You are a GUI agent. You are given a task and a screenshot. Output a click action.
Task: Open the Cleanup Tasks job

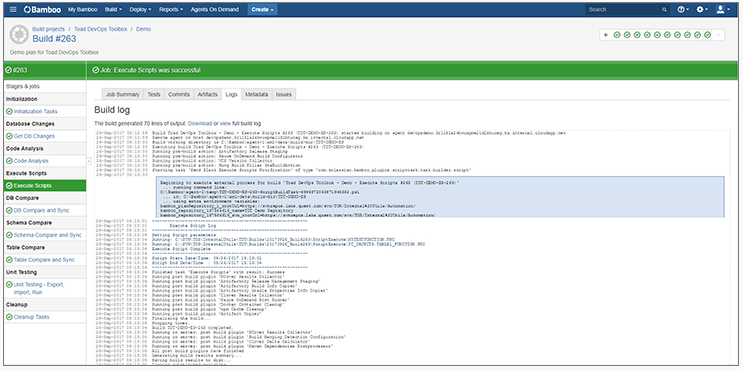tap(31, 317)
